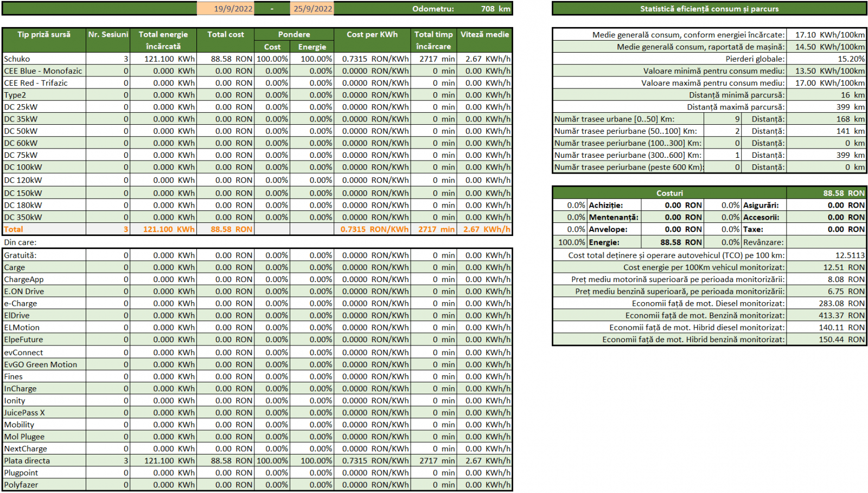Click the 'Ionity' provider cell
This screenshot has width=868, height=493.
44,400
